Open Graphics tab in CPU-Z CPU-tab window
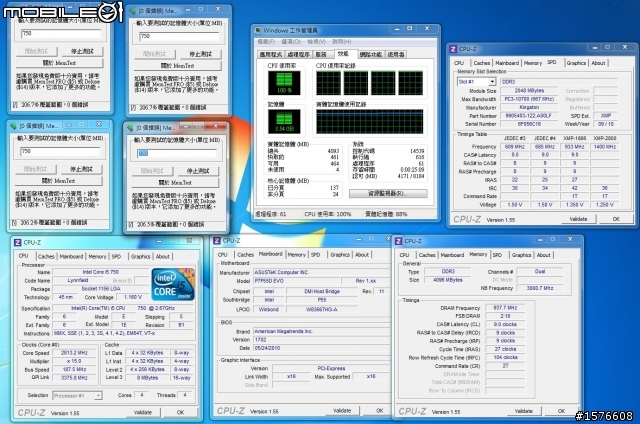This screenshot has height=424, width=640. [x=141, y=257]
